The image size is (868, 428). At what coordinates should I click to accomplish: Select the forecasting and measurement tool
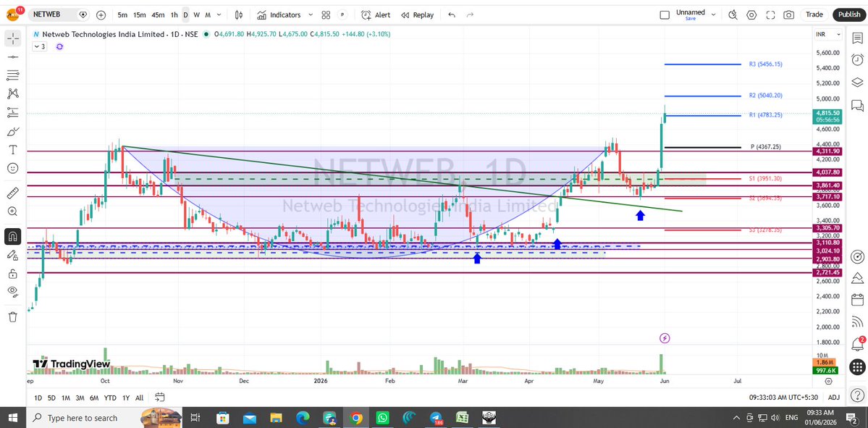tap(13, 112)
